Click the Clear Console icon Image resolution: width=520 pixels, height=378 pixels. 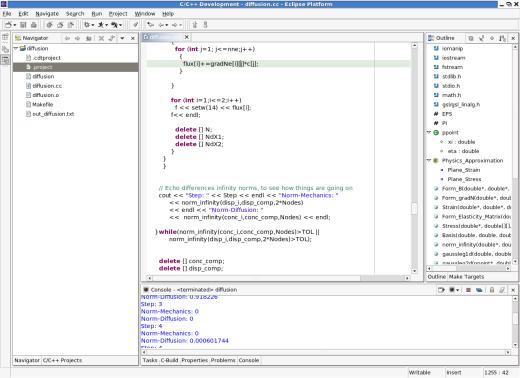(x=502, y=290)
